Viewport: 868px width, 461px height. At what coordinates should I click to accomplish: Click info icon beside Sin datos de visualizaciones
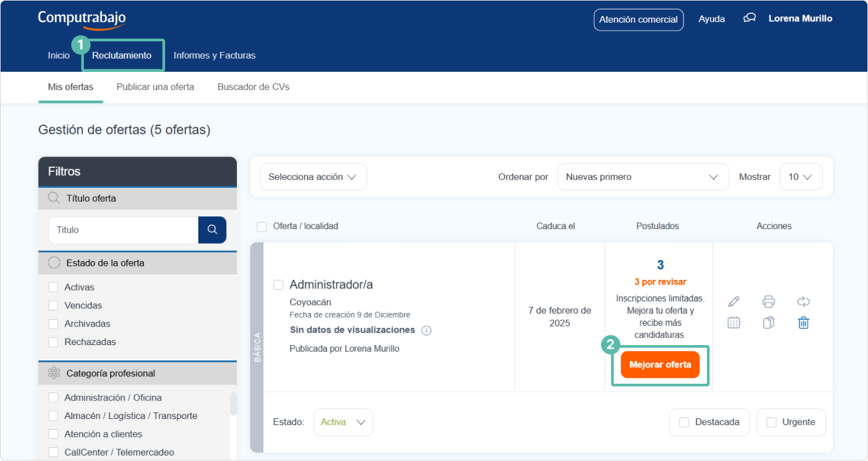(427, 330)
